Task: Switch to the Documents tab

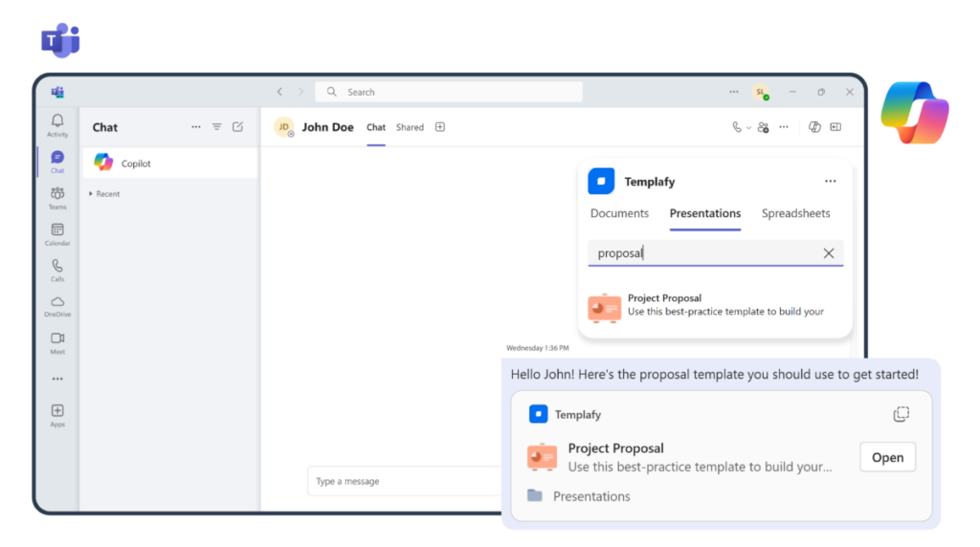Action: click(619, 213)
